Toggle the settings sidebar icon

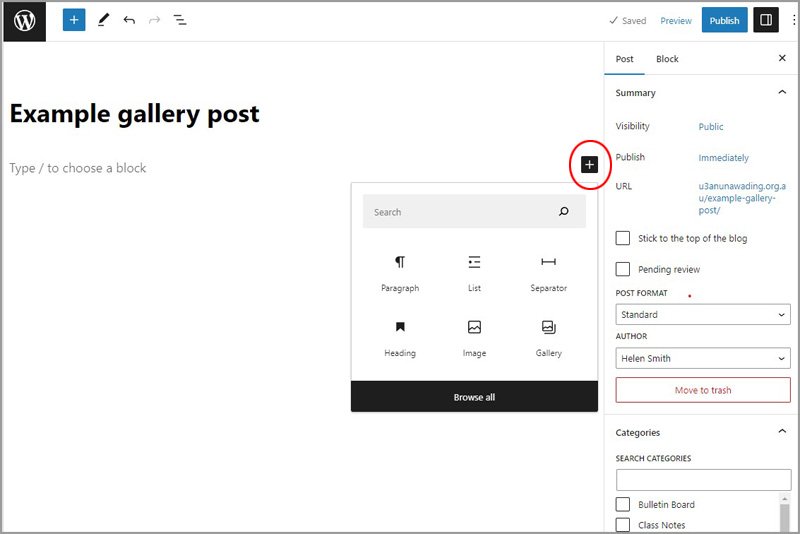766,20
